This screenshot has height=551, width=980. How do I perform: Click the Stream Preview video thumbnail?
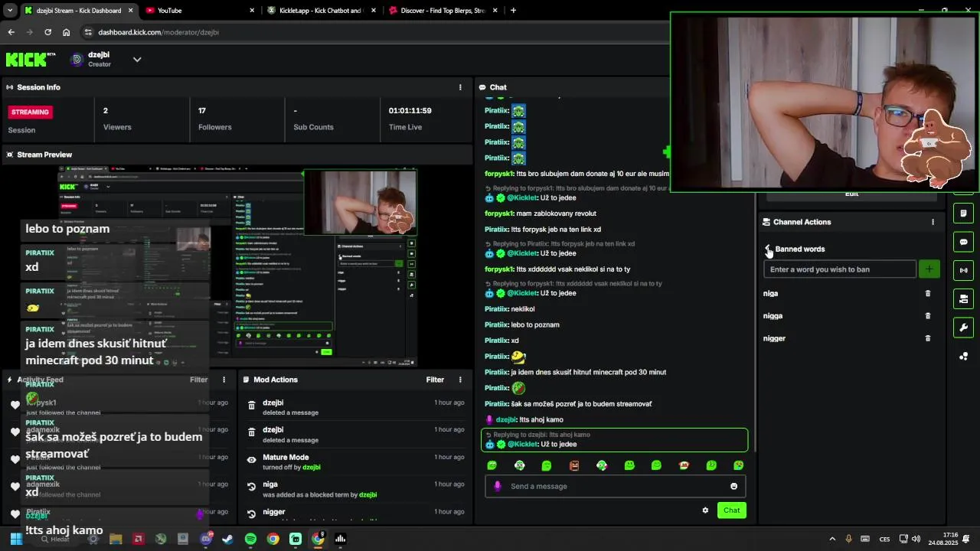pyautogui.click(x=237, y=266)
